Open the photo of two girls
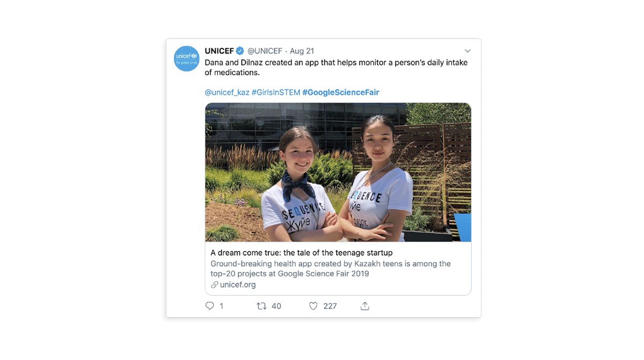The height and width of the screenshot is (360, 644). click(x=338, y=172)
